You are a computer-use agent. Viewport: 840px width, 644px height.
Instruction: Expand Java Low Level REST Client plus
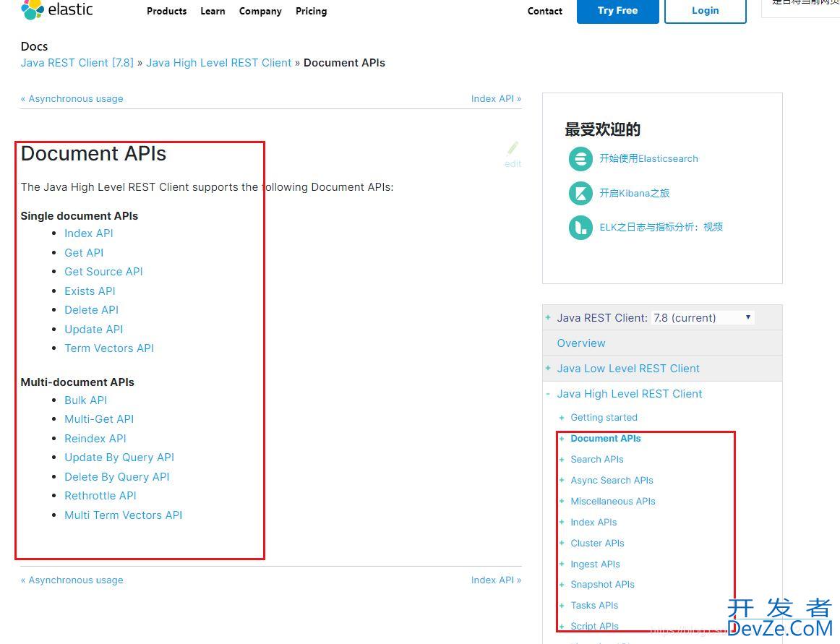click(x=548, y=368)
